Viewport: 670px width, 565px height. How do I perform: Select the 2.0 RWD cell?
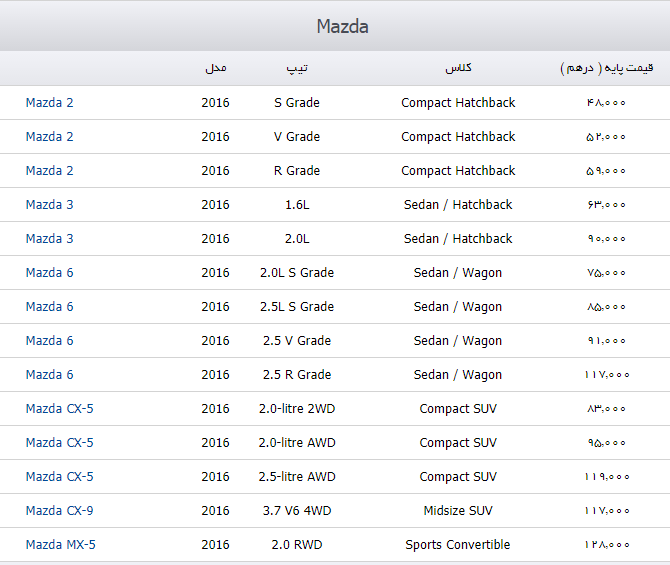pos(297,544)
